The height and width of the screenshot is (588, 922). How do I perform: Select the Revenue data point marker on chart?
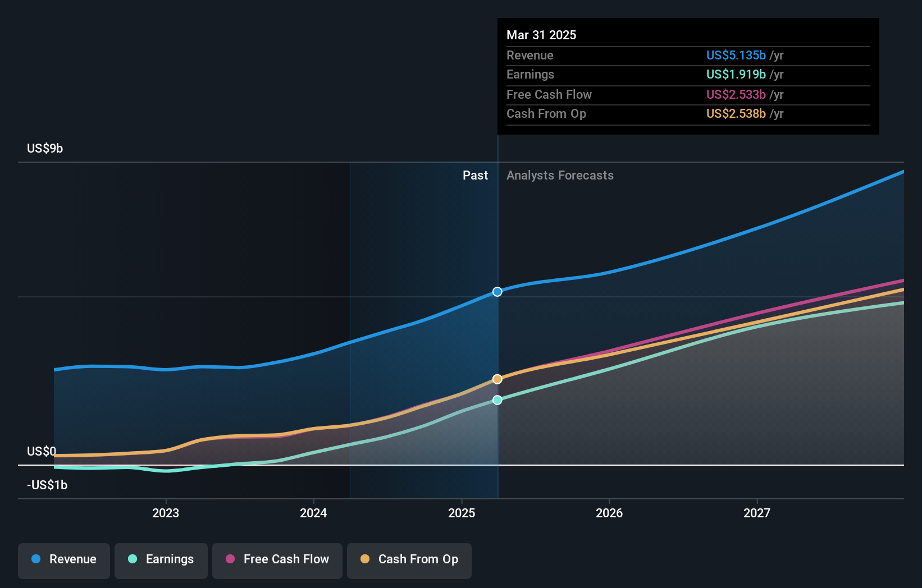497,292
